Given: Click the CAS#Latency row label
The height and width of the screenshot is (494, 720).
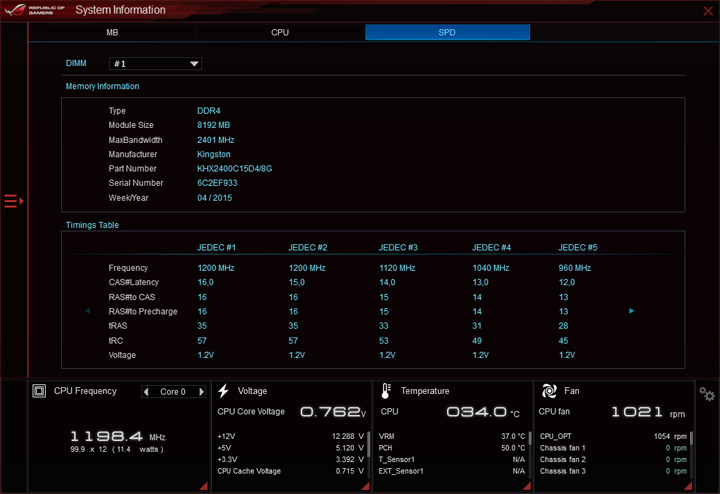Looking at the screenshot, I should click(134, 282).
